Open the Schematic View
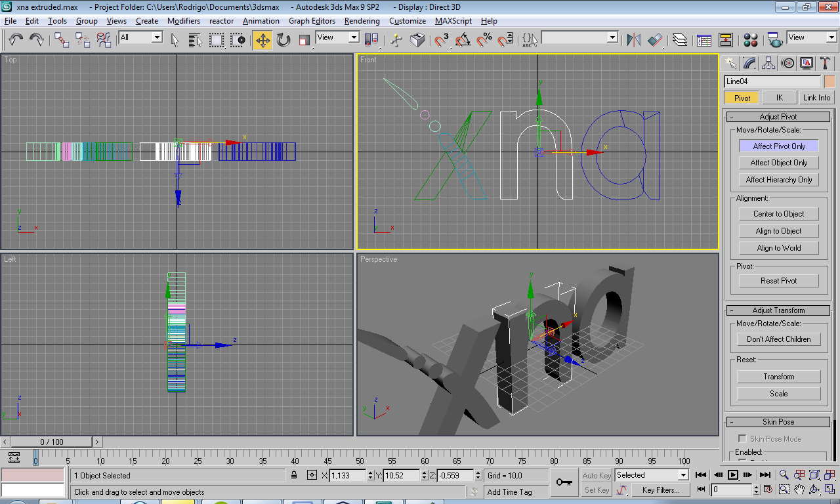The width and height of the screenshot is (840, 504). coord(725,40)
